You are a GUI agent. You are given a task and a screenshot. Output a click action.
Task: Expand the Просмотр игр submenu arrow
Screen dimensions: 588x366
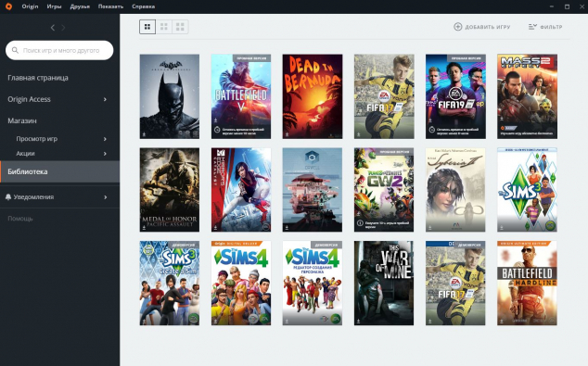point(105,139)
